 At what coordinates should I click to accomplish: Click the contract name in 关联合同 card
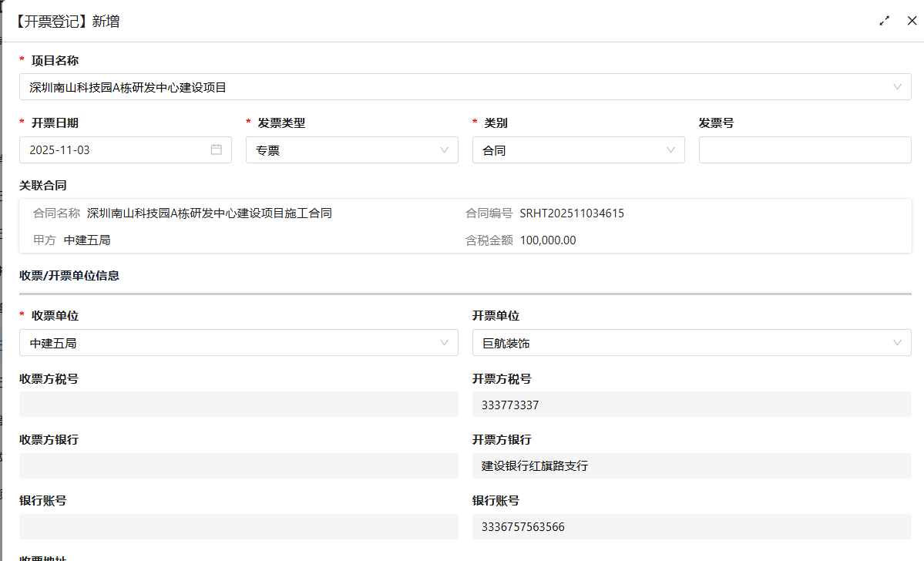point(210,213)
